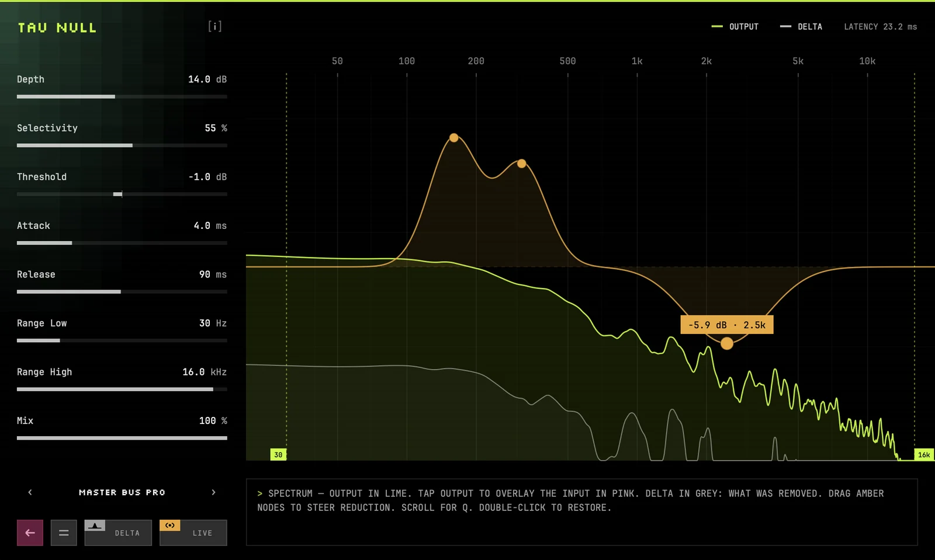This screenshot has height=560, width=935.
Task: Click the Threshold value -1.0 dB
Action: [207, 177]
